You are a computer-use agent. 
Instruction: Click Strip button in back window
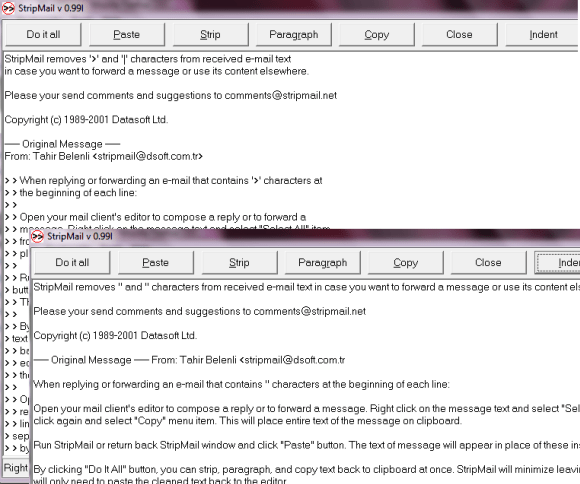point(210,34)
